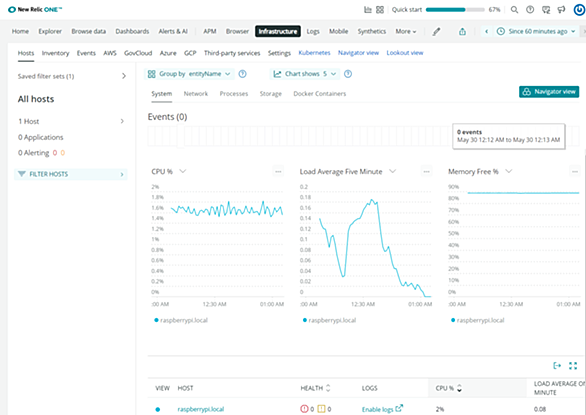Switch to the Processes tab
Image resolution: width=586 pixels, height=415 pixels.
click(x=234, y=93)
